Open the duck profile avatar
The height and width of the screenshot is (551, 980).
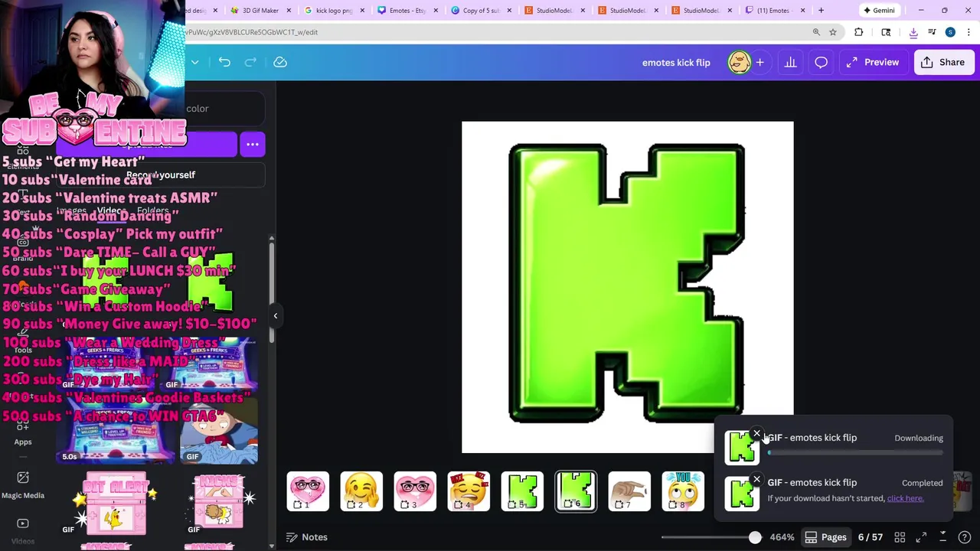(739, 63)
